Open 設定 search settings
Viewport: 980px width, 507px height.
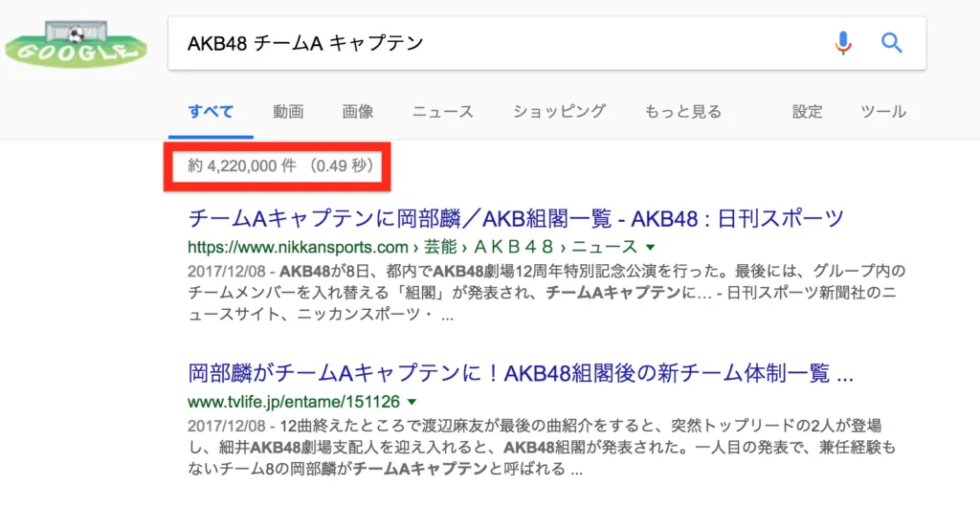click(807, 112)
